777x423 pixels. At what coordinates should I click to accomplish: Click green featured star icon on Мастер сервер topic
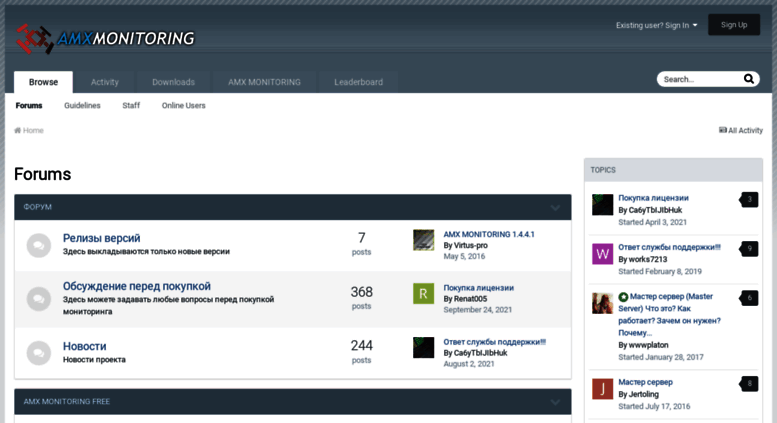tap(623, 297)
